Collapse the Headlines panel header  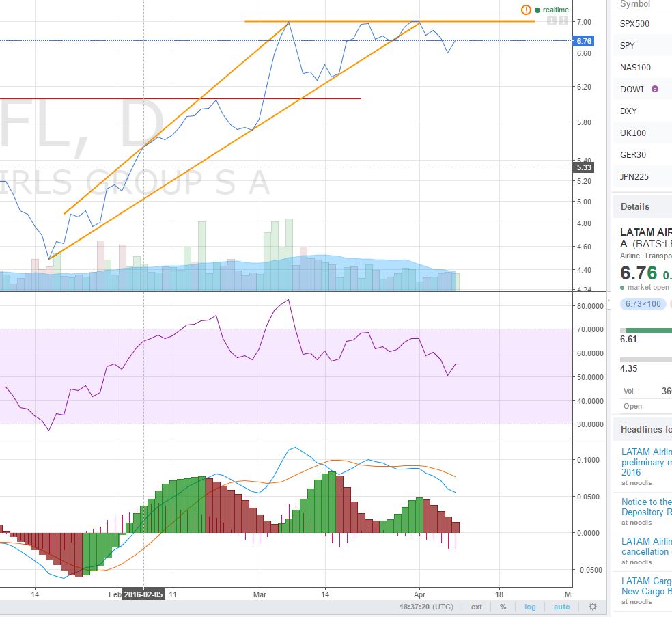[643, 429]
